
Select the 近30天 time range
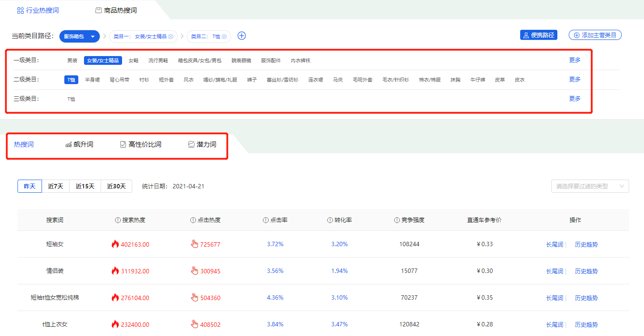tap(116, 186)
